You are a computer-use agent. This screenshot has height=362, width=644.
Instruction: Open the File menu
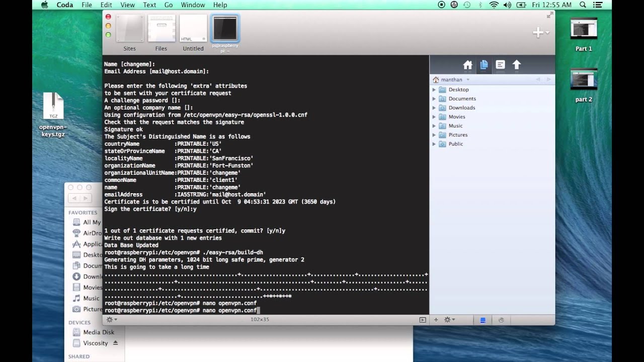click(x=87, y=5)
